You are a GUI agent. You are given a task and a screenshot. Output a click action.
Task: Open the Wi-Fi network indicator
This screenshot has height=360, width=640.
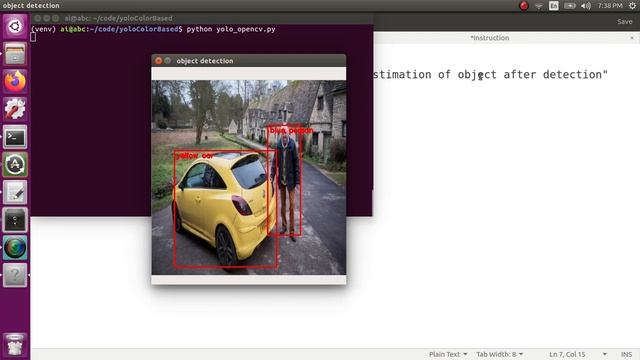(x=539, y=6)
